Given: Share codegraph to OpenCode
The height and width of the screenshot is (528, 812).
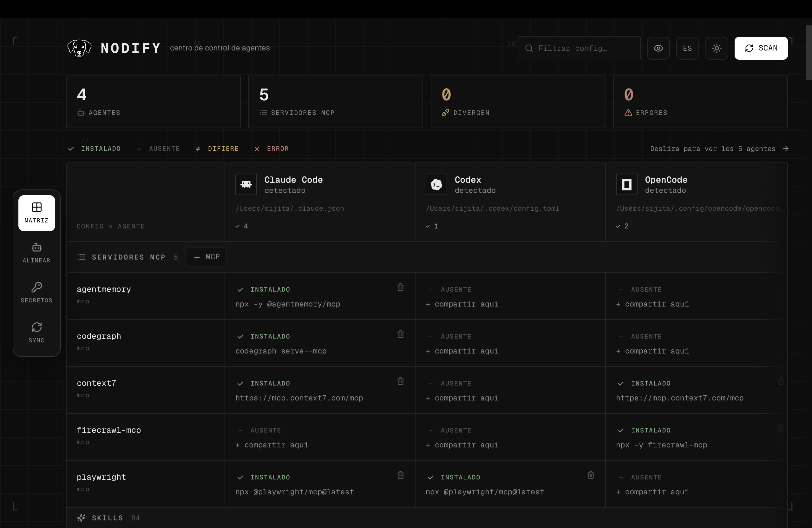Looking at the screenshot, I should [x=652, y=351].
